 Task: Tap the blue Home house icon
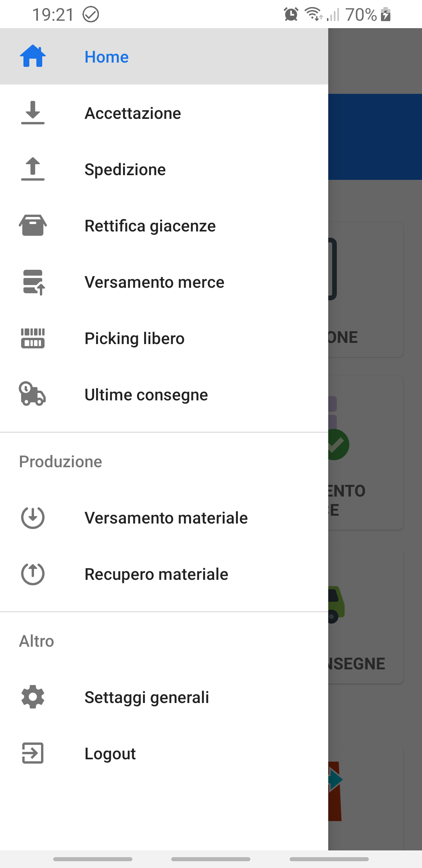[33, 56]
